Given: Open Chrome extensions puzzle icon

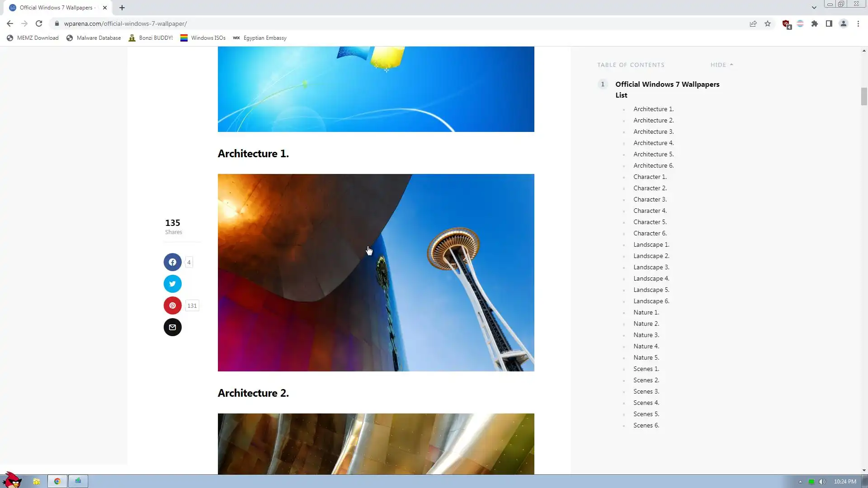Looking at the screenshot, I should (x=815, y=23).
